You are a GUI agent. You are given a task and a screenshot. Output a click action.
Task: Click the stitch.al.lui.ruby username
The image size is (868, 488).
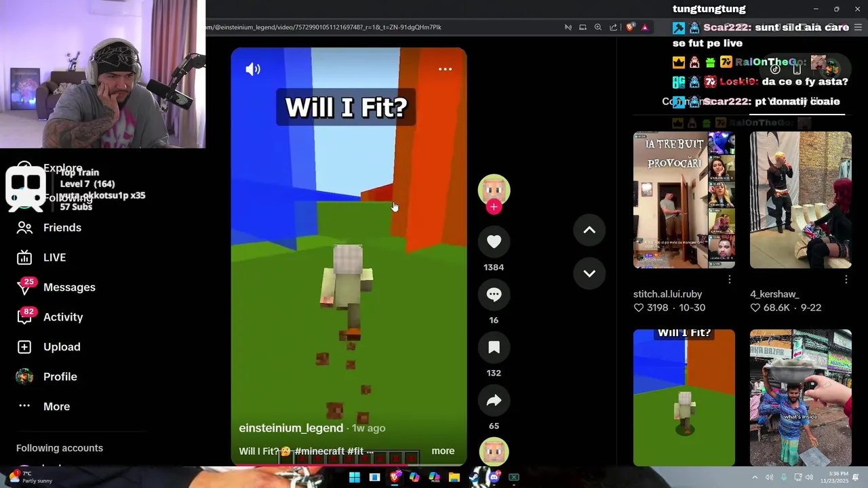coord(668,294)
